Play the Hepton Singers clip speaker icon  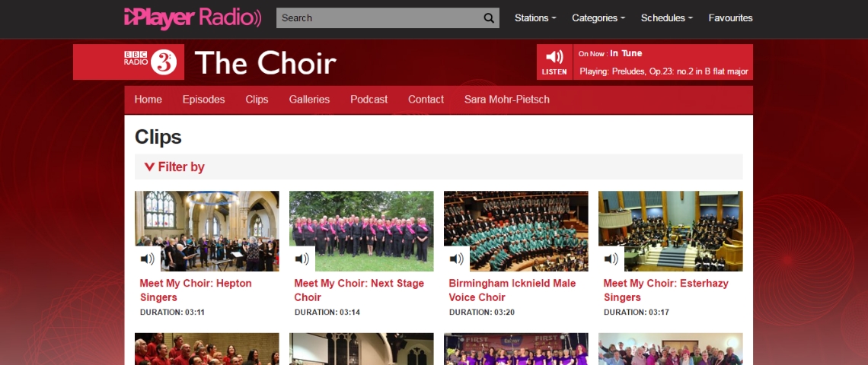coord(147,259)
